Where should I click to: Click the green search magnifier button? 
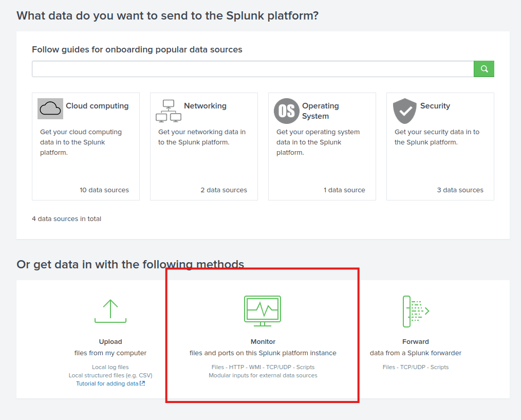coord(483,69)
